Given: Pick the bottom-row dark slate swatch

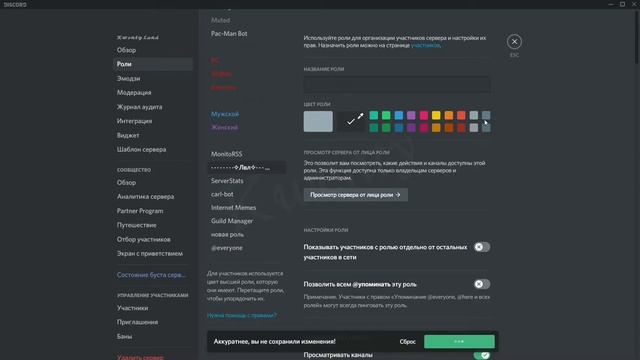Looking at the screenshot, I should pyautogui.click(x=486, y=128).
